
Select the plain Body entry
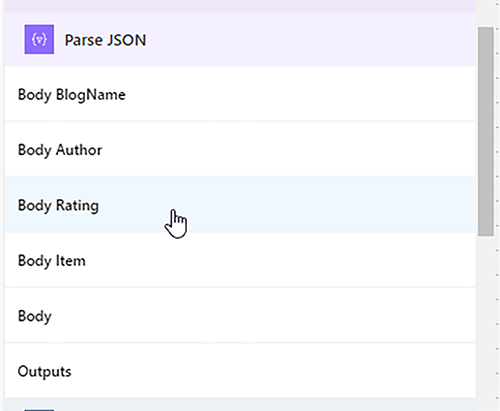[240, 315]
